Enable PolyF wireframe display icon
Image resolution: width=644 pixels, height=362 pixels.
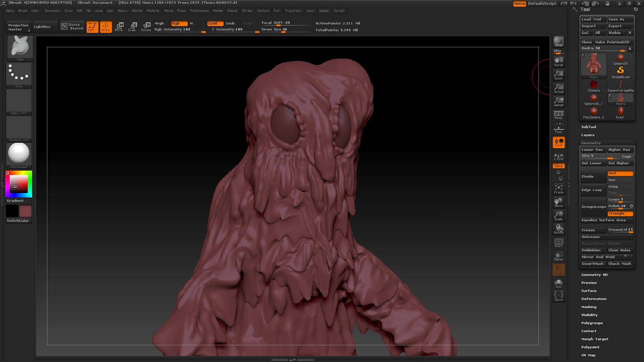click(x=559, y=243)
